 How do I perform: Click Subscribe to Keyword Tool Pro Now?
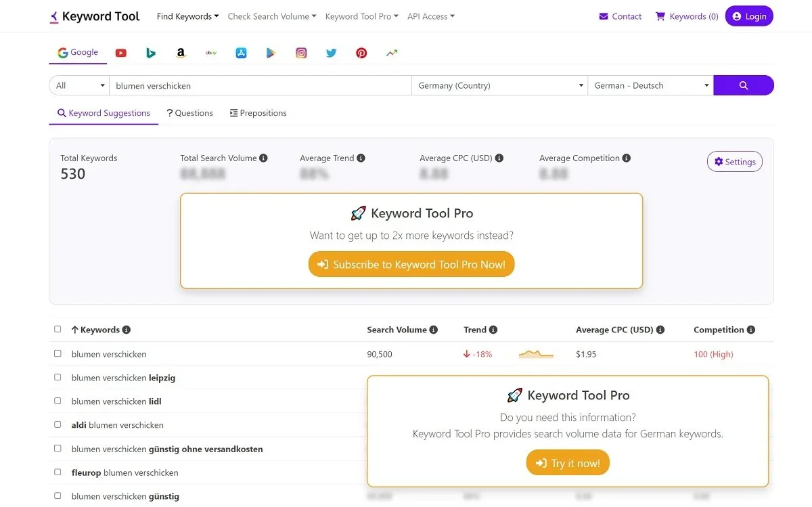[411, 264]
